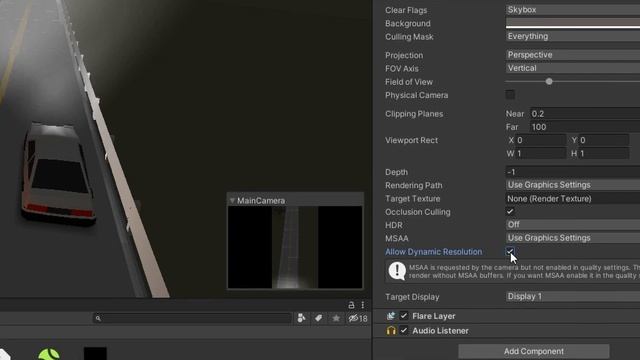This screenshot has width=640, height=360.
Task: Click the Clipping Planes label
Action: (414, 114)
